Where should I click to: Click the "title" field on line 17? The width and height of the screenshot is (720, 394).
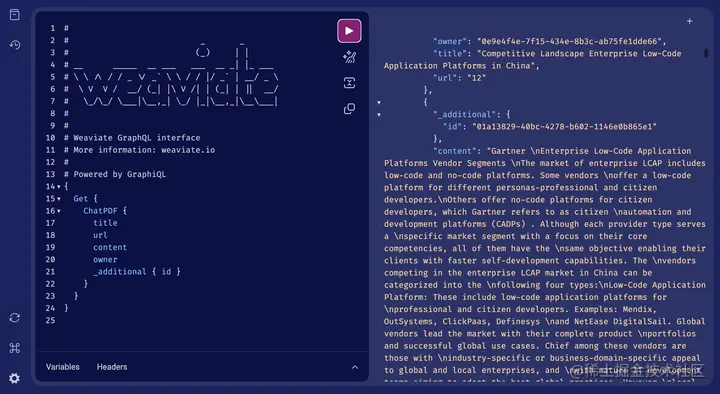105,223
